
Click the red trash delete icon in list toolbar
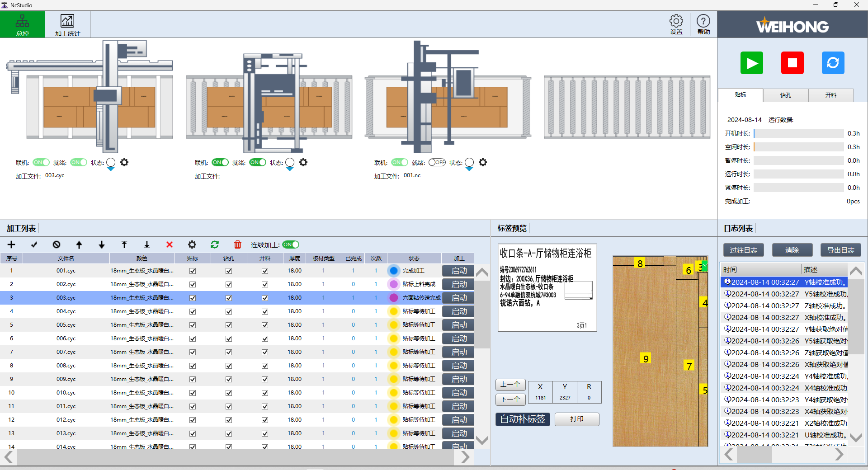(x=237, y=244)
